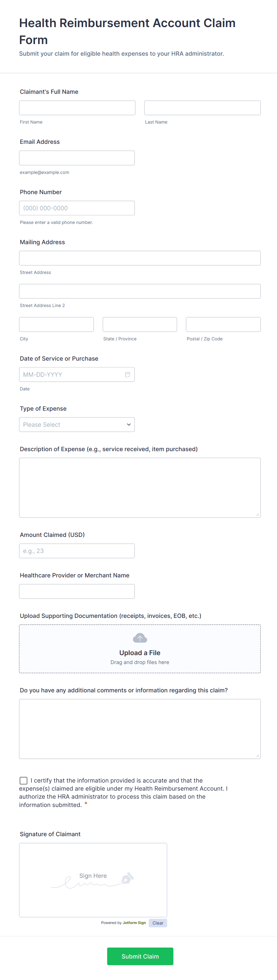Click the Street Address Line 2 field

(140, 291)
